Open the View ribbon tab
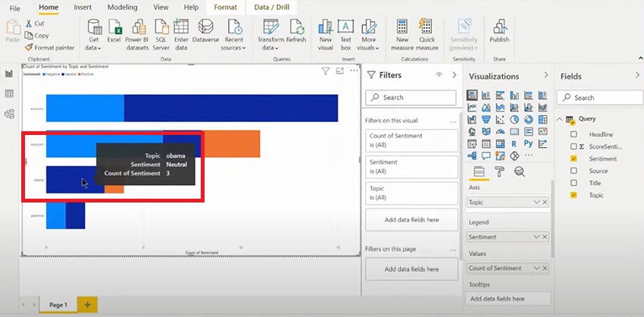Screen dimensions: 644x317 coord(161,8)
